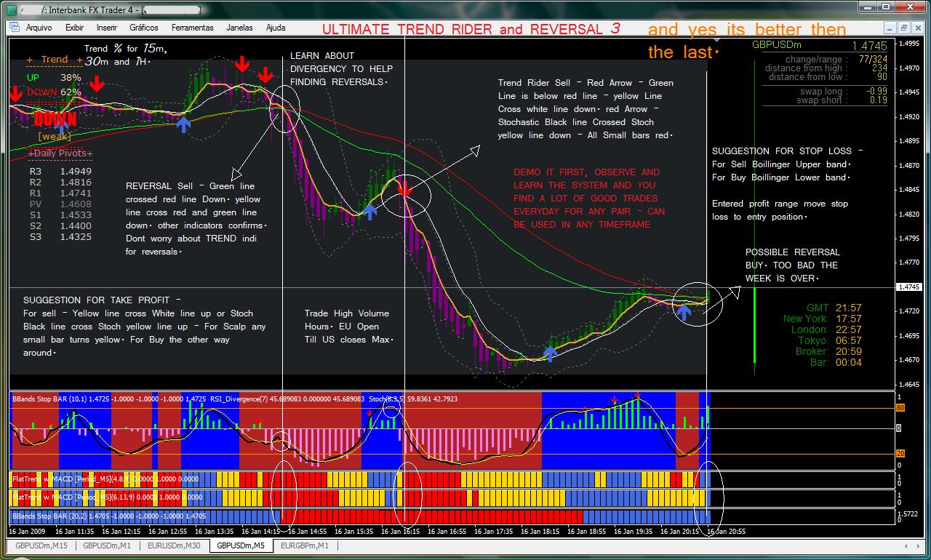Open the Janelas menu

pos(239,28)
